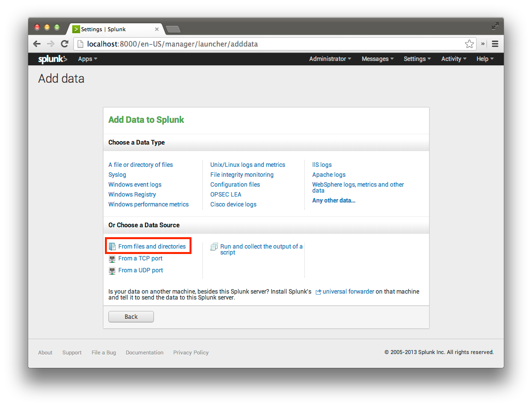This screenshot has height=407, width=532.
Task: Select the Syslog data type
Action: (117, 174)
